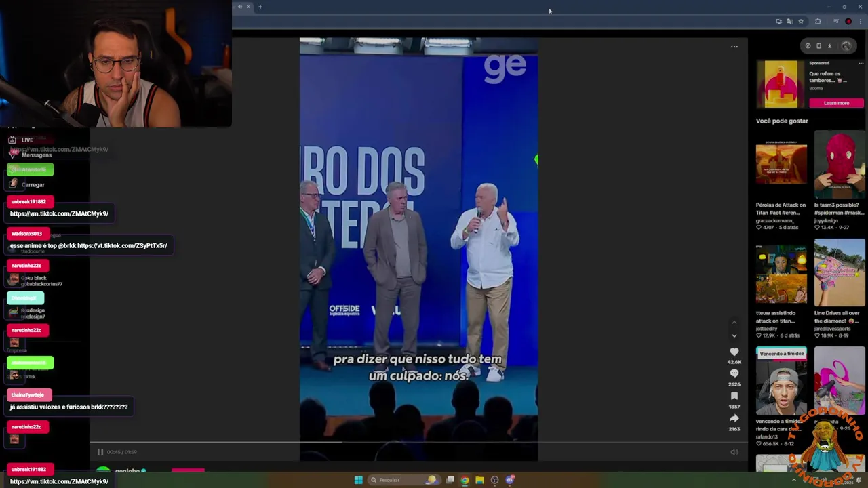This screenshot has height=488, width=868.
Task: Click the 'esse anime é top @brkk' chat message
Action: pyautogui.click(x=88, y=245)
